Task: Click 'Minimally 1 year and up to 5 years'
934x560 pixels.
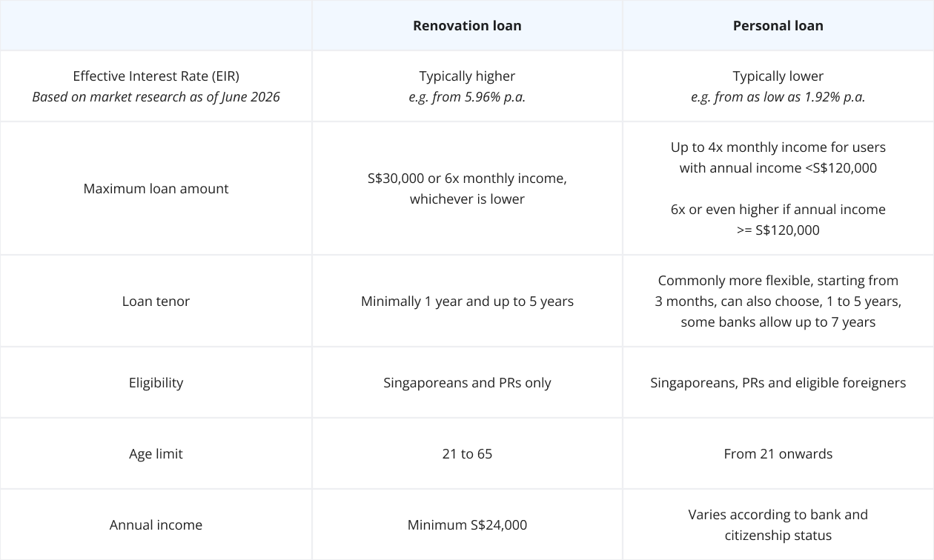Action: pyautogui.click(x=467, y=301)
